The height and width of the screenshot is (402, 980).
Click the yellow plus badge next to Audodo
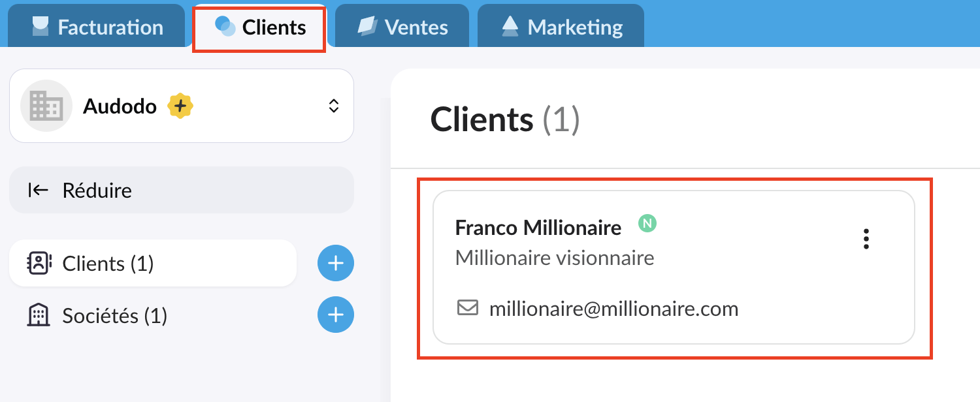pyautogui.click(x=180, y=106)
